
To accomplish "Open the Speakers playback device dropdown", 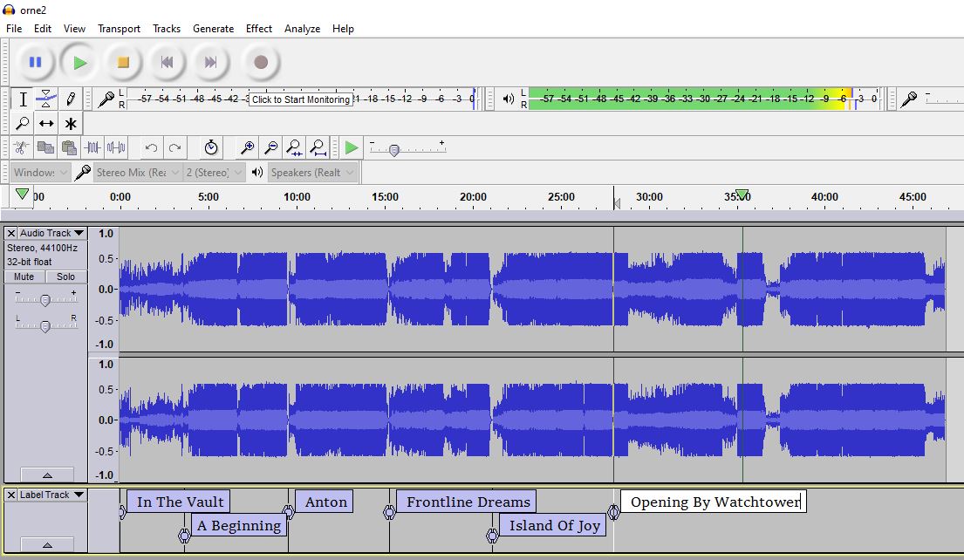I will click(312, 173).
